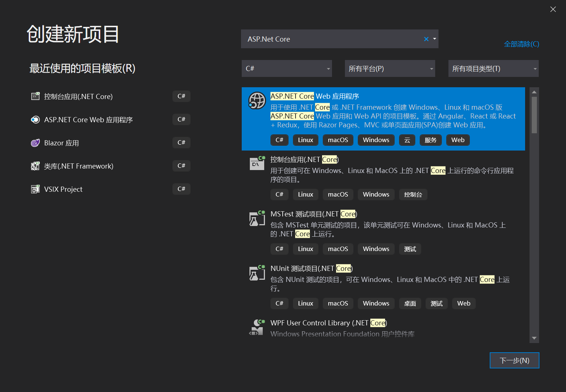Click the scrollbar up arrow of results list
The image size is (566, 392).
[x=534, y=92]
